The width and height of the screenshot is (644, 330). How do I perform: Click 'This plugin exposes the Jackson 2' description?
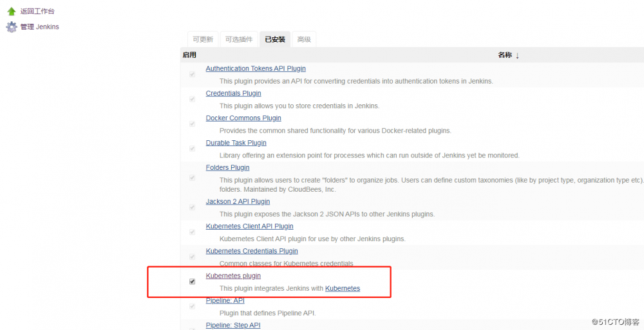pyautogui.click(x=327, y=214)
